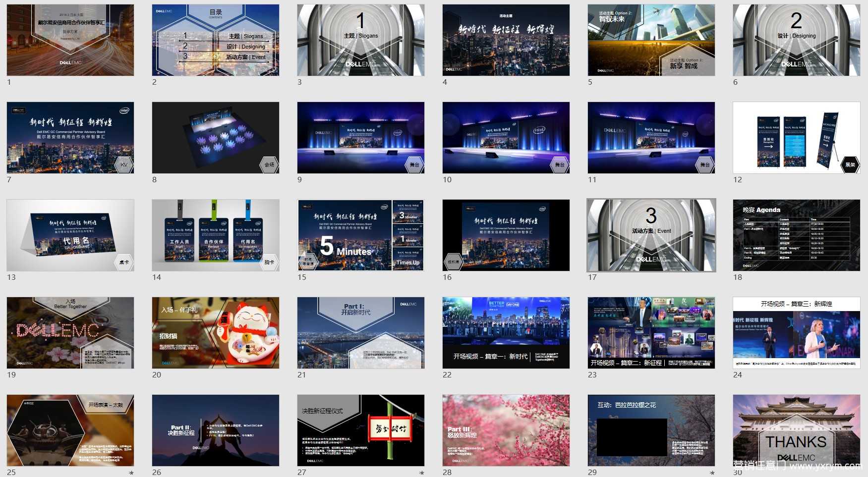Select slide 7 KV thumbnail

(x=70, y=138)
